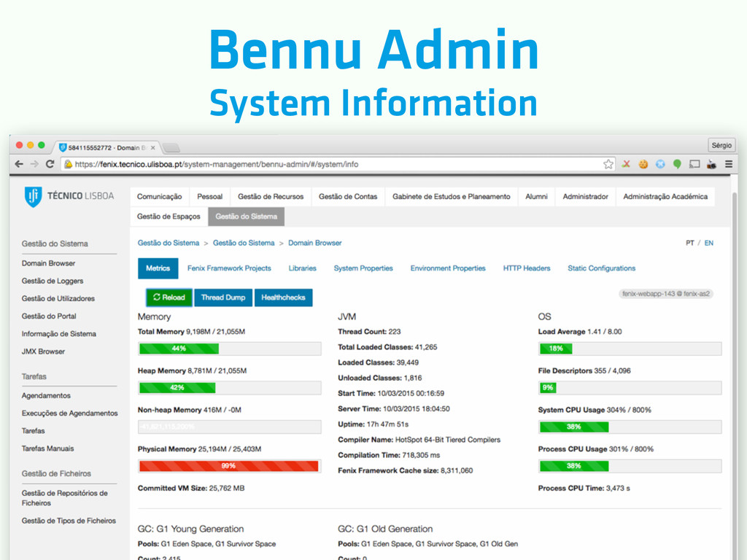Switch to Environment Properties tab
The image size is (747, 560).
point(448,268)
